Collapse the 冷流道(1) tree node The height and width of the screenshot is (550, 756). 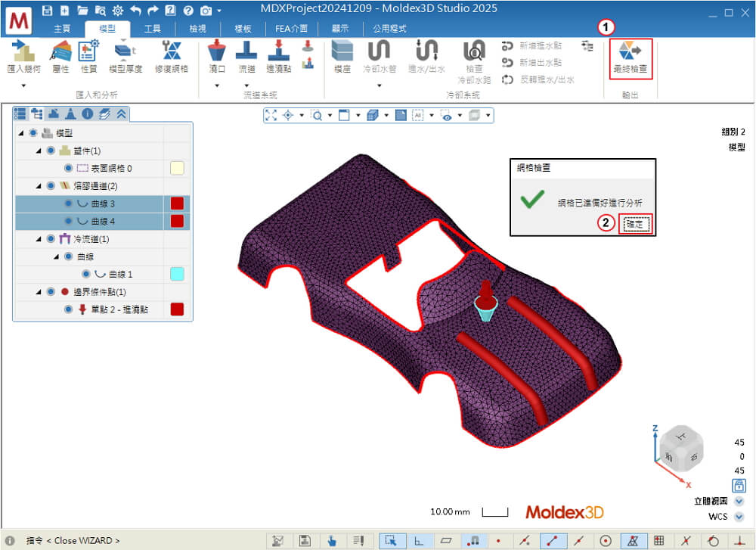[x=39, y=239]
